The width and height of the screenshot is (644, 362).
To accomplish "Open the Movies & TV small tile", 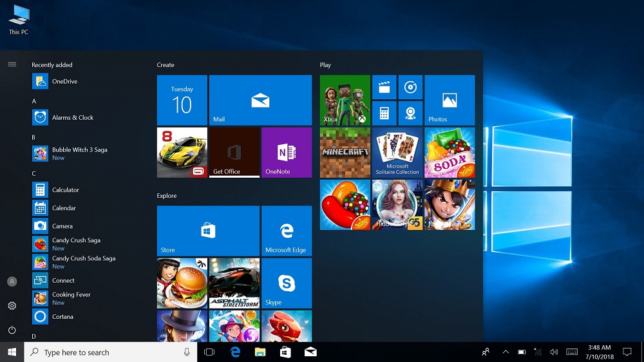I will pos(384,87).
